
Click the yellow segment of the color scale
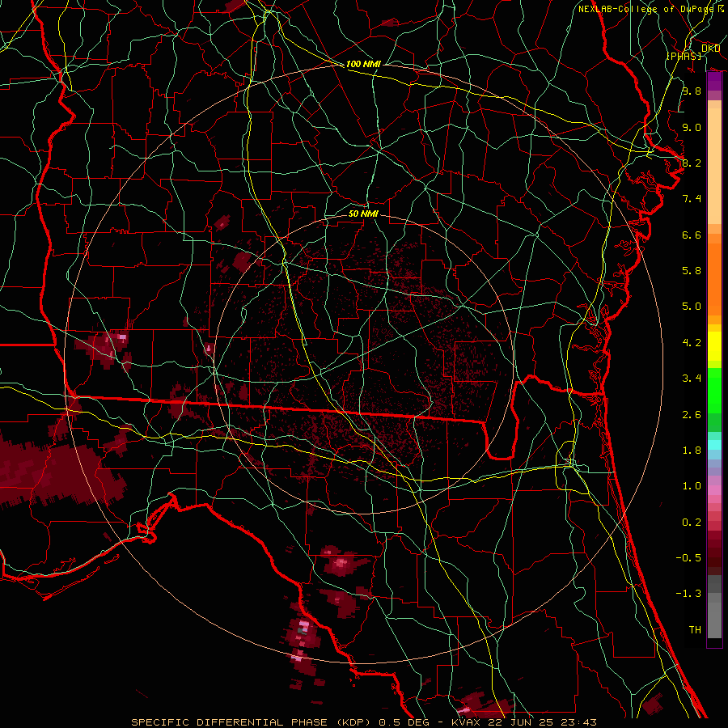(714, 346)
